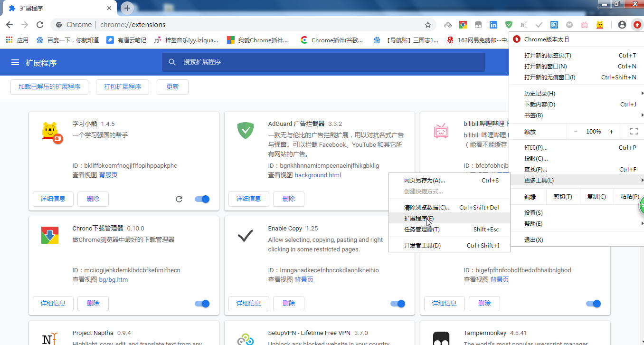Open 下载内容(D) from Chrome menu
The width and height of the screenshot is (644, 345).
point(576,104)
